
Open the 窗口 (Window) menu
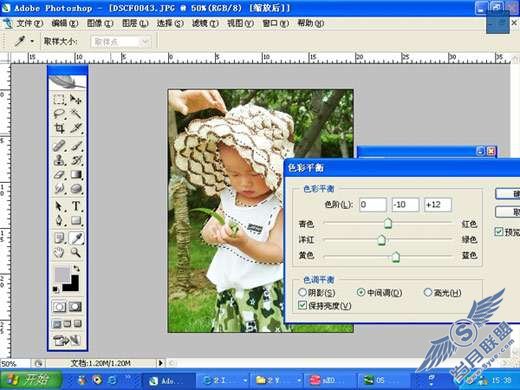click(x=275, y=23)
